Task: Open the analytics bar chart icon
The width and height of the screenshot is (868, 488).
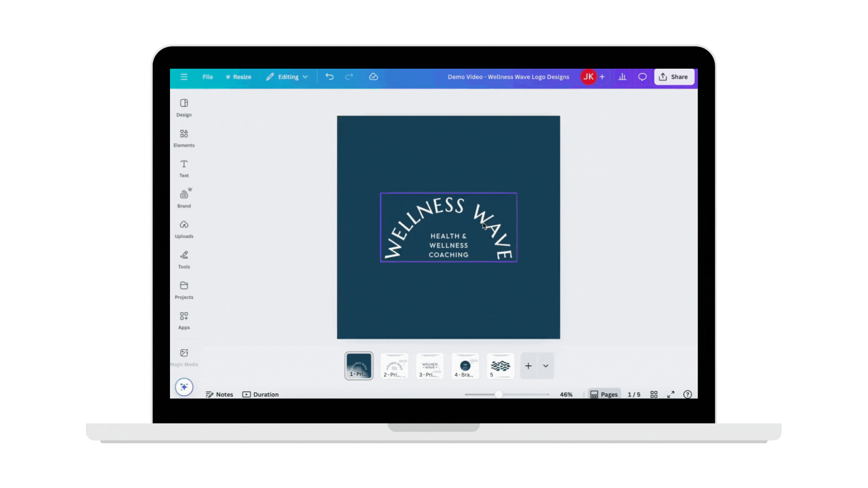Action: coord(623,77)
